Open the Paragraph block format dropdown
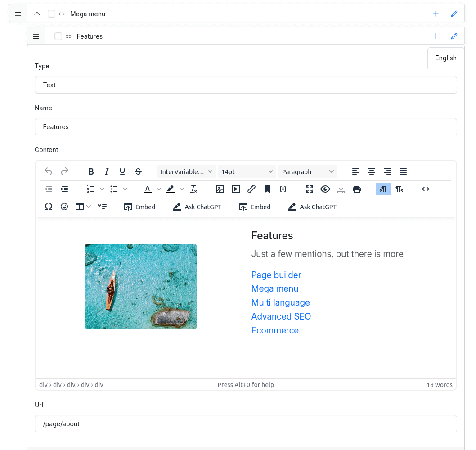 pyautogui.click(x=308, y=171)
